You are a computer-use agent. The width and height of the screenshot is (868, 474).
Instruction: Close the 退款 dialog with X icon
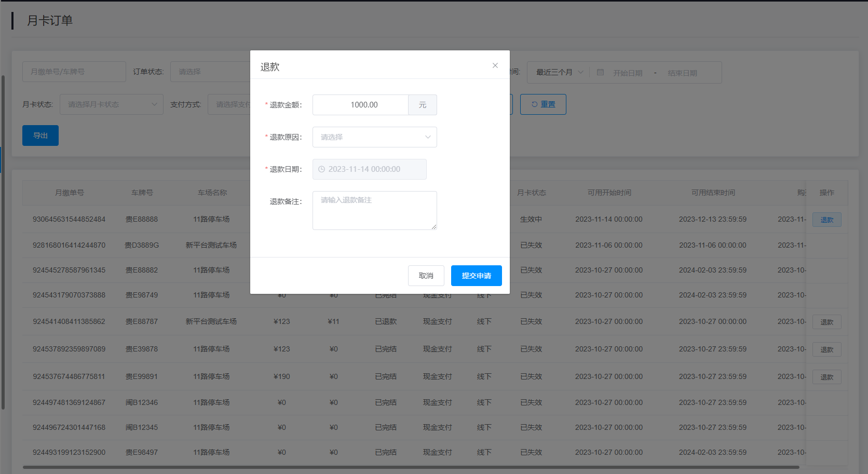495,65
